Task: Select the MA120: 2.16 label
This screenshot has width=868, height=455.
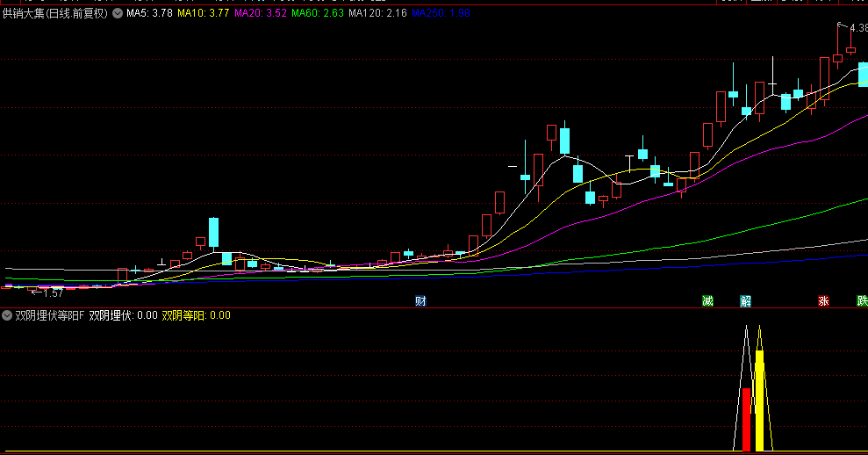Action: pyautogui.click(x=377, y=13)
